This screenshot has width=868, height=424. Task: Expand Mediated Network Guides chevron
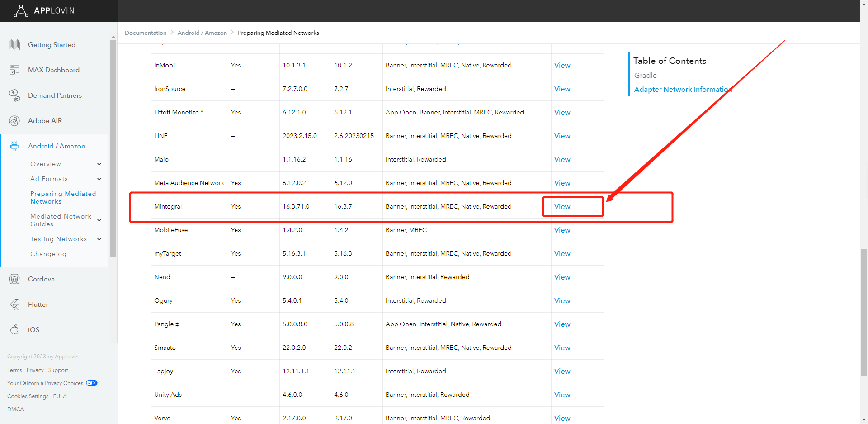click(x=99, y=220)
